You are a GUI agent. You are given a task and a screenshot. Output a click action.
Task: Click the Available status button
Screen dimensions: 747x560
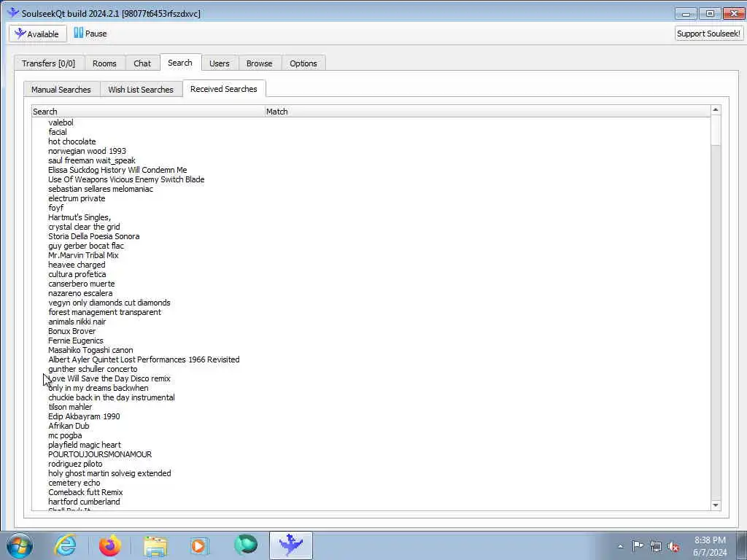tap(38, 34)
